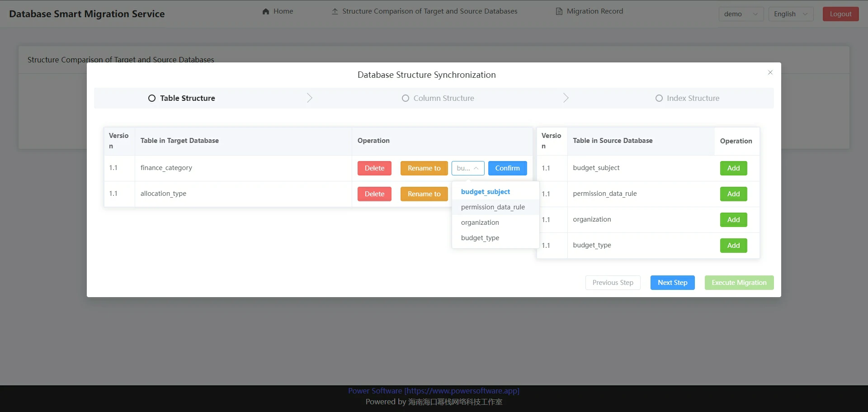Select permission_data_rule from dropdown list

pos(493,207)
